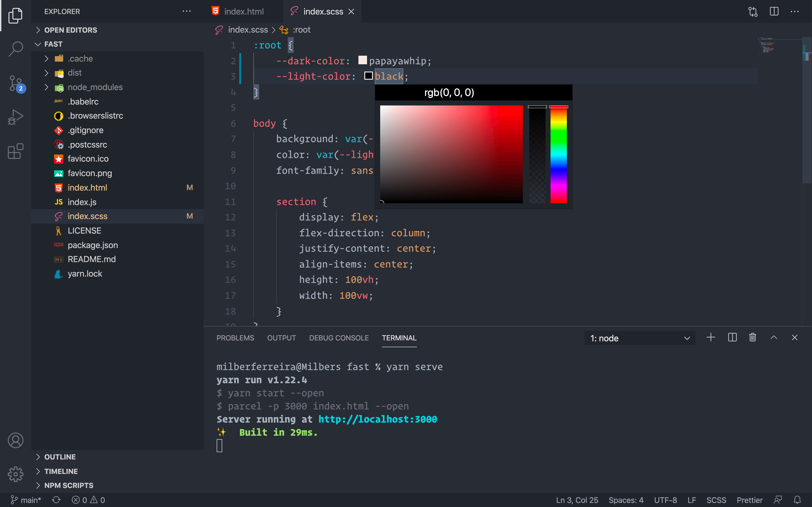Open the notifications bell in status bar

(797, 500)
